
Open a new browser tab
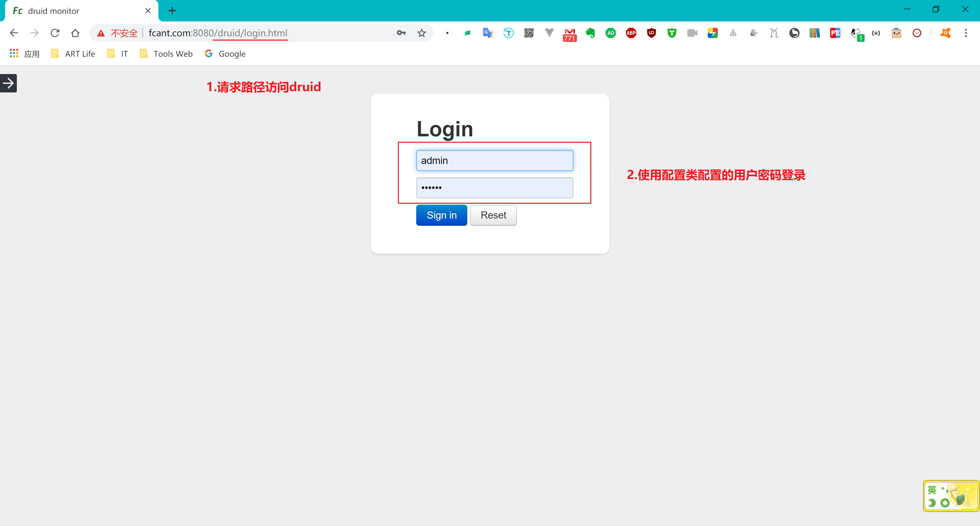click(x=172, y=11)
